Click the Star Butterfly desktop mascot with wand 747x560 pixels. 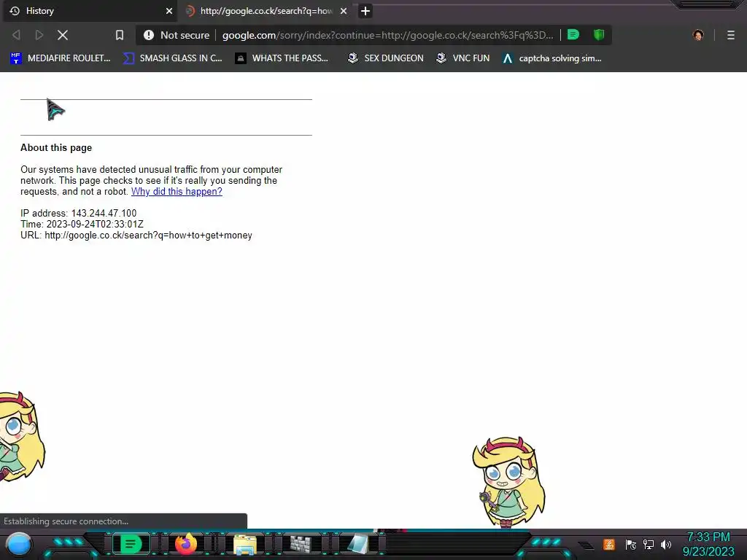click(x=508, y=482)
